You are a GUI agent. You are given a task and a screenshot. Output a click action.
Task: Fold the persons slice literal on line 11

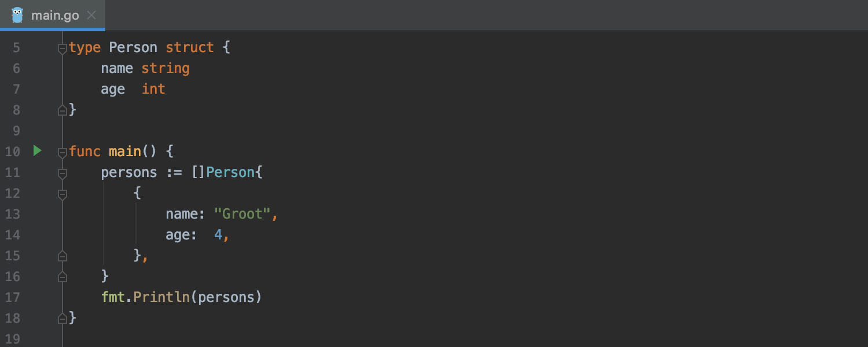[62, 173]
